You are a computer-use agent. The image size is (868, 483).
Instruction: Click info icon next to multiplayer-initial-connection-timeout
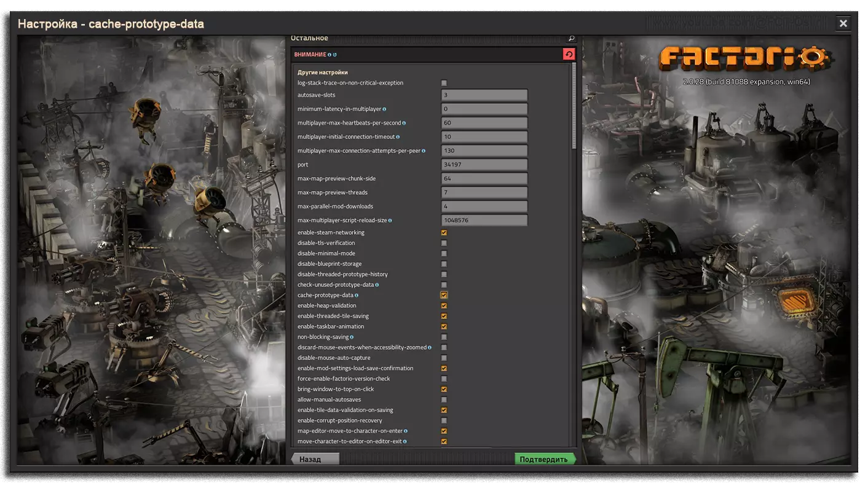(x=398, y=137)
